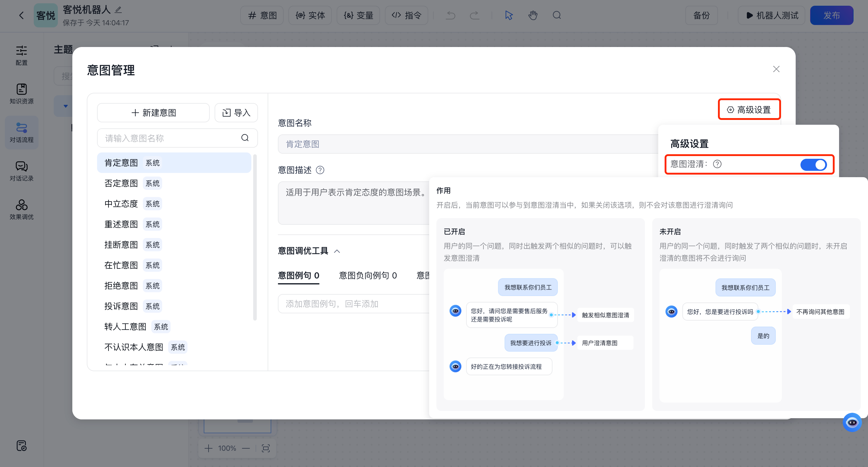868x467 pixels.
Task: Disable the 意图澄清 toggle
Action: (813, 165)
